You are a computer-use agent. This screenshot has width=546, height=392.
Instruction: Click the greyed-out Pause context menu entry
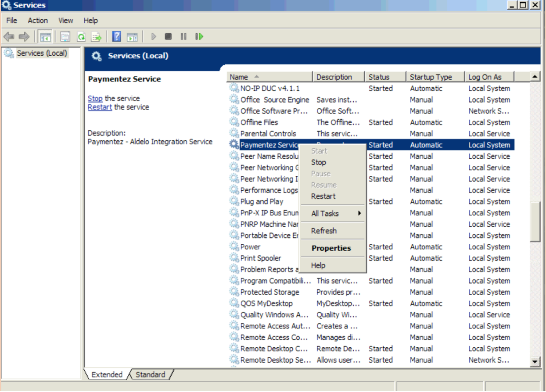coord(332,174)
